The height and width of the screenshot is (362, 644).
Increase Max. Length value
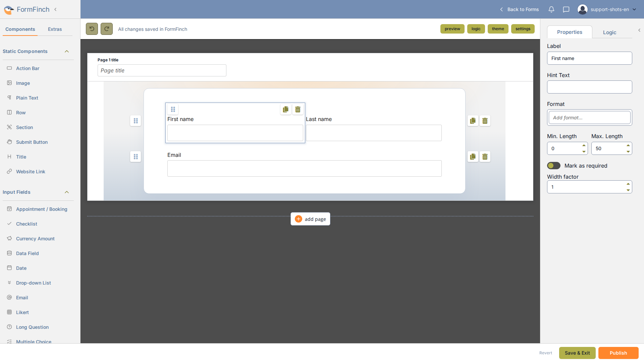coord(628,145)
